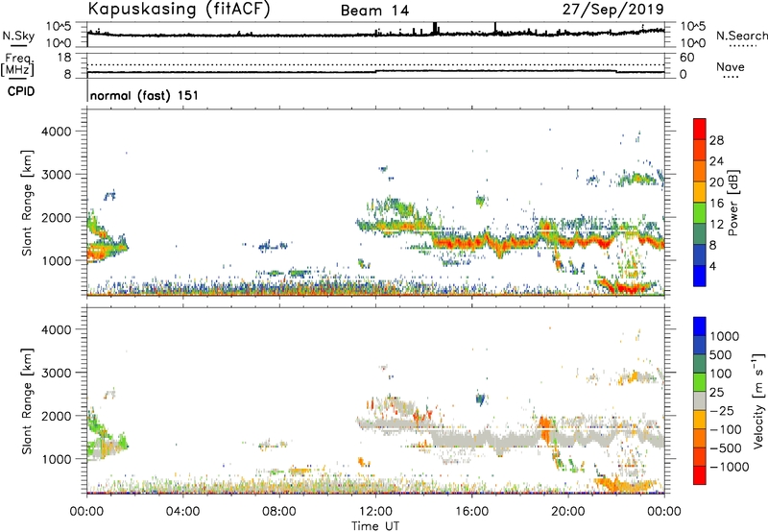The width and height of the screenshot is (768, 532).
Task: Click the 04:00 time axis label
Action: (182, 512)
